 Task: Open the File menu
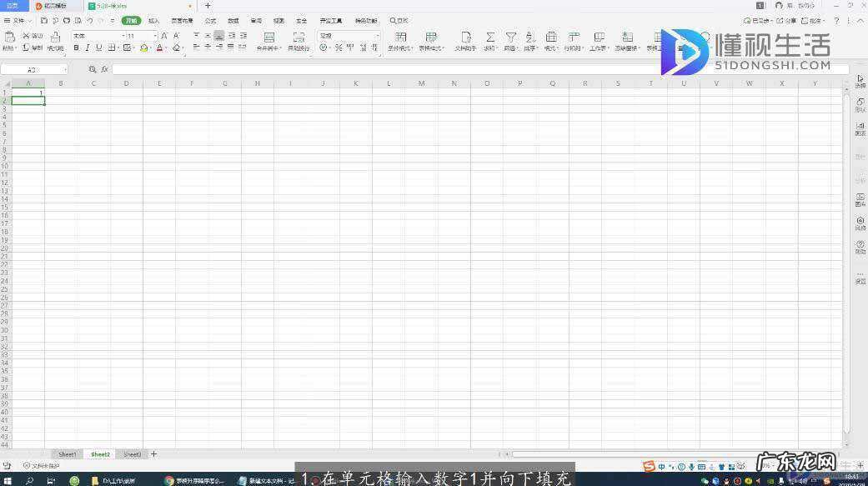click(18, 21)
